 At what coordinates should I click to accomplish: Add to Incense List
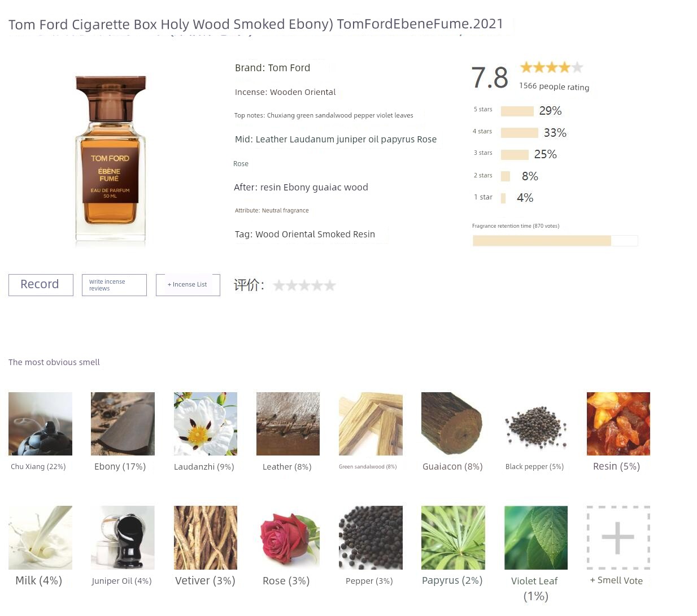[188, 285]
